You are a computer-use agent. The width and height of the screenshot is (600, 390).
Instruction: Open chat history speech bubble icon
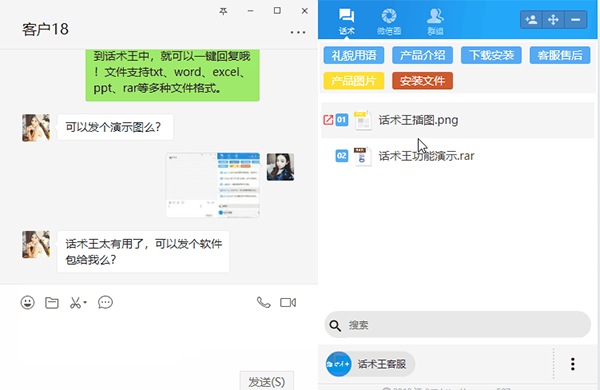[x=105, y=302]
